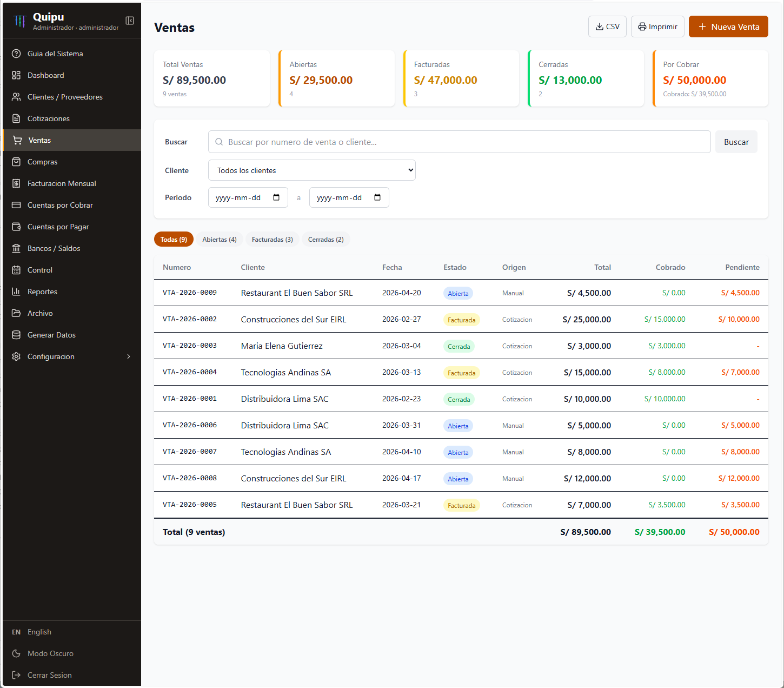This screenshot has width=784, height=688.
Task: Filter by Facturadas (3) tab
Action: (x=273, y=239)
